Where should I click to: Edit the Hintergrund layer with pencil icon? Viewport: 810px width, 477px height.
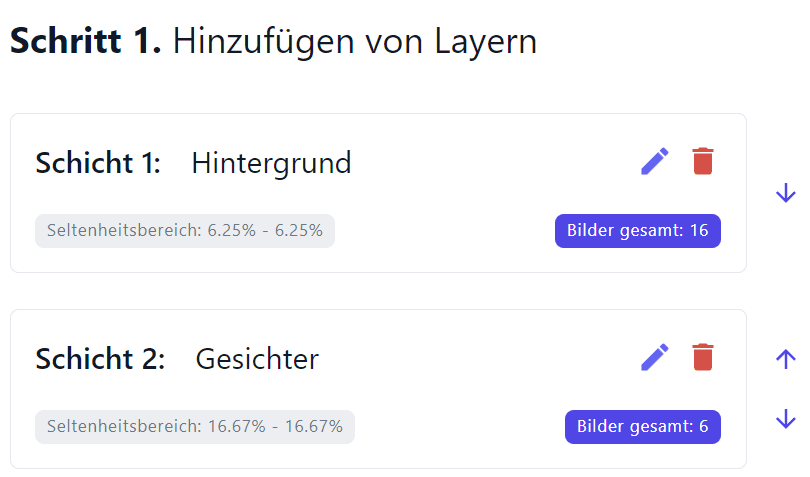(655, 162)
